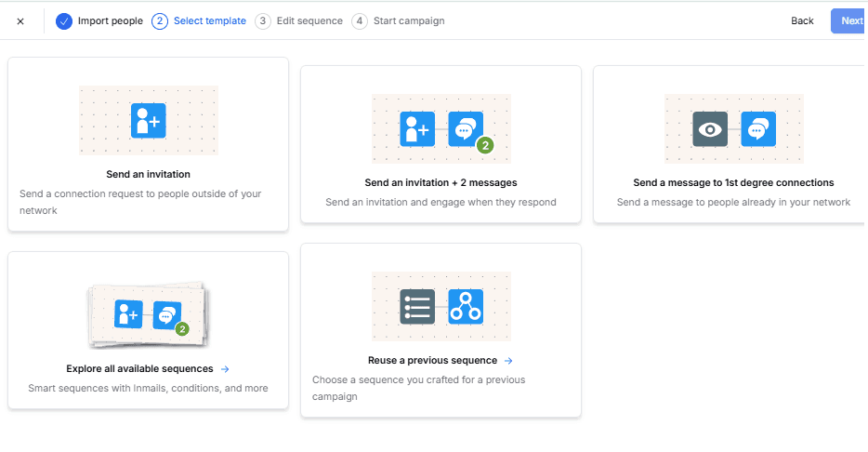Close the campaign wizard with the X

click(20, 21)
